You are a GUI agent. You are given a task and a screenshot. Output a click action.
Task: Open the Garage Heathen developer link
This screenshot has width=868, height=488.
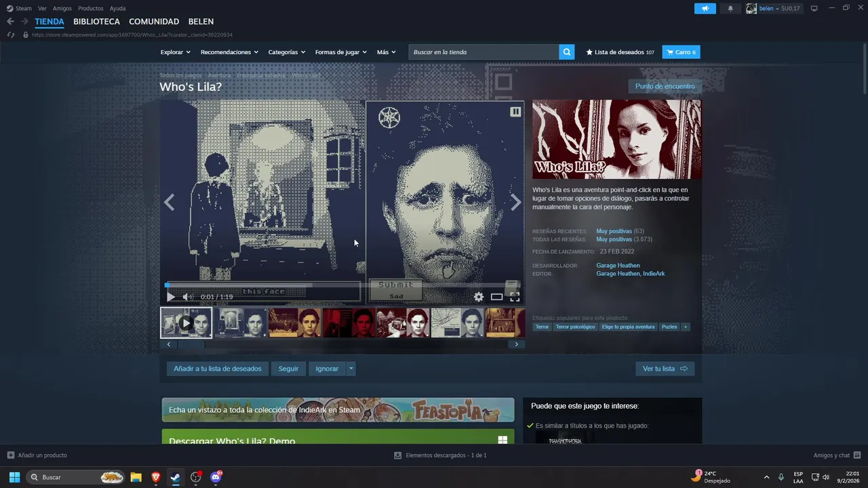[x=618, y=266]
